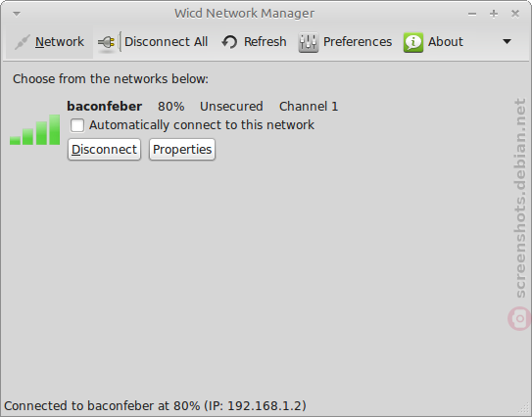
Task: Maximize the Wicd Network Manager window
Action: 494,14
